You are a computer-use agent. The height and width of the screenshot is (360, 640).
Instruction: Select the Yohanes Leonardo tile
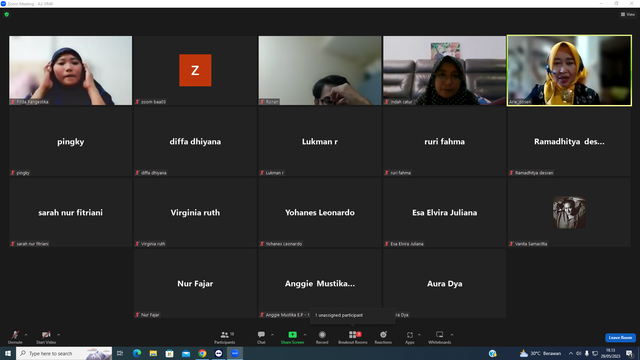(x=320, y=212)
